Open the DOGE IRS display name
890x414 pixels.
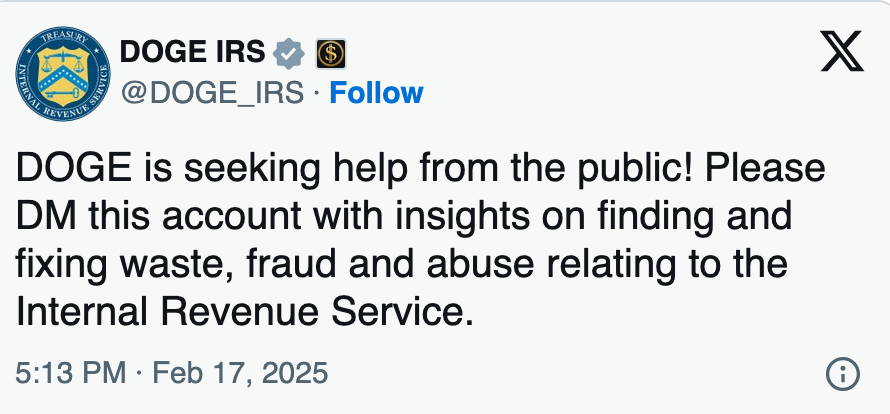(192, 52)
